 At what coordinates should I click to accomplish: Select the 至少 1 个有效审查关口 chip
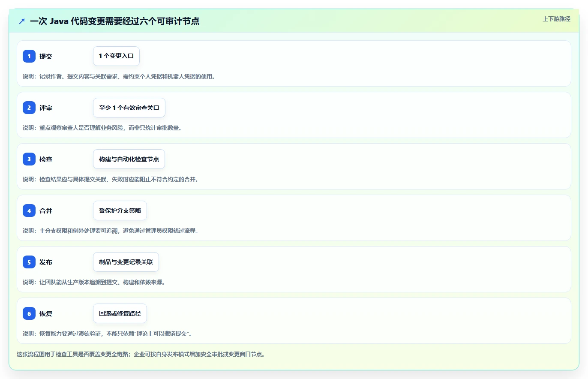[x=129, y=108]
